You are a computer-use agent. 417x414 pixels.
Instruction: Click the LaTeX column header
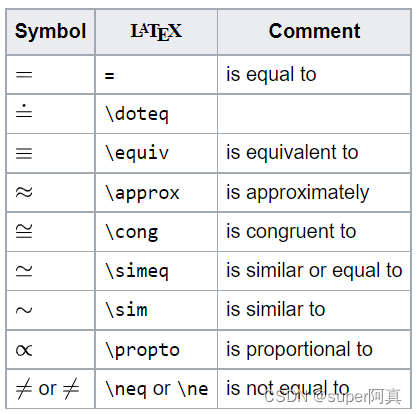pos(156,31)
